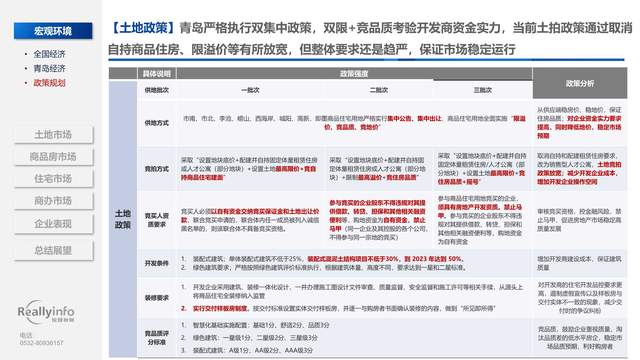640x360 pixels.
Task: Click the 取消自持和配建租赁住房要求 analysis cell
Action: [579, 169]
